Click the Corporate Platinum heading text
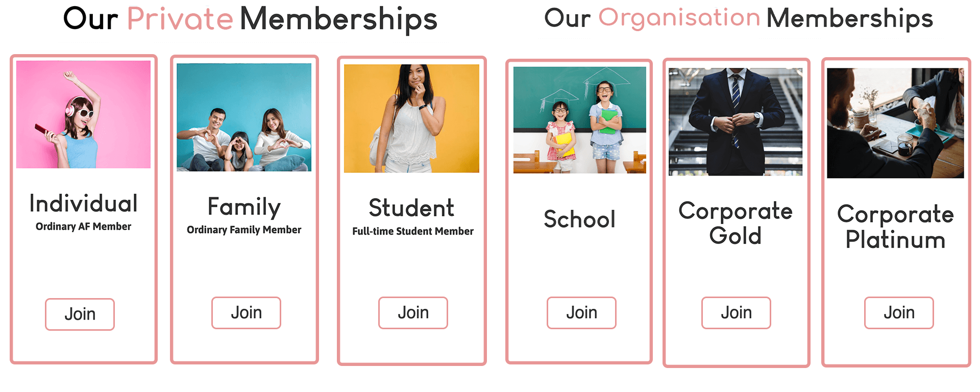 point(895,227)
